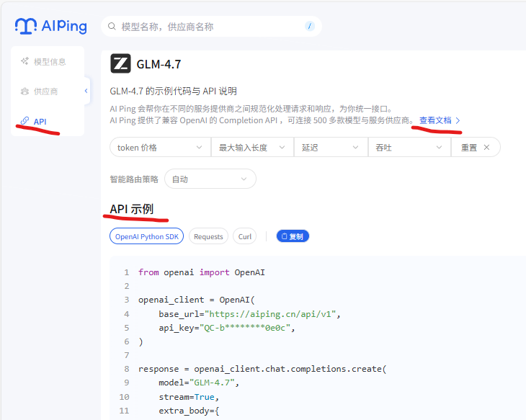
Task: Switch to the Curl tab
Action: (244, 236)
